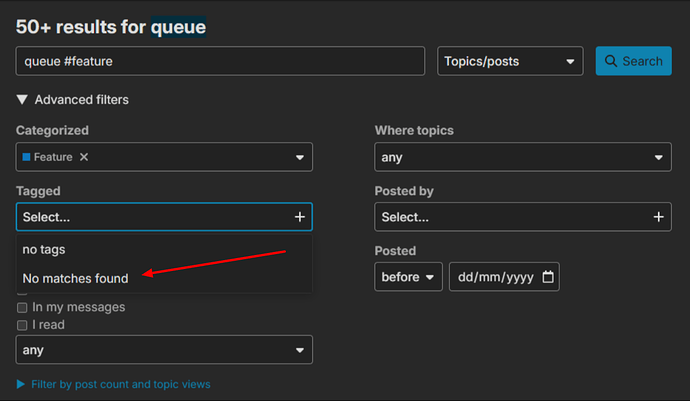
Task: Open the calendar date picker icon
Action: [548, 277]
